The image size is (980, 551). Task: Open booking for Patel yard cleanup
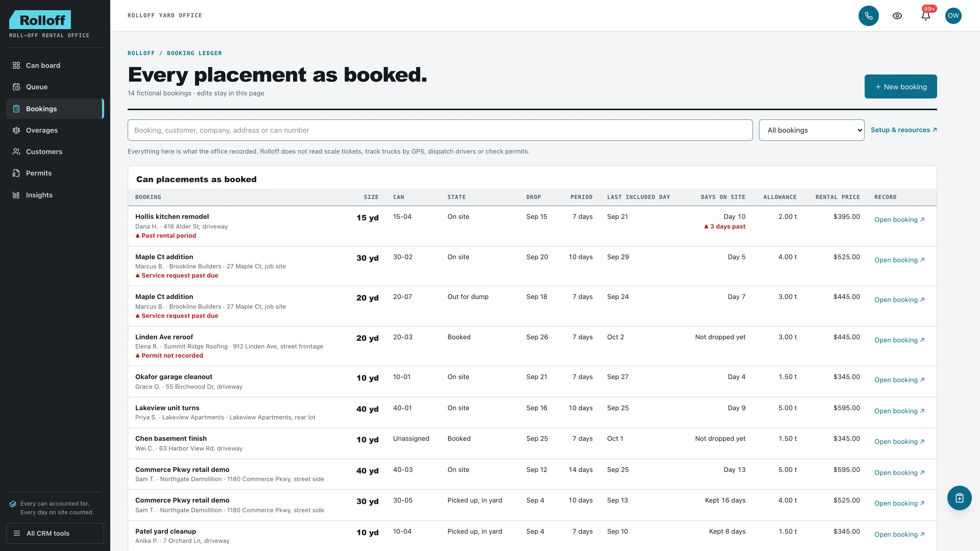[899, 534]
